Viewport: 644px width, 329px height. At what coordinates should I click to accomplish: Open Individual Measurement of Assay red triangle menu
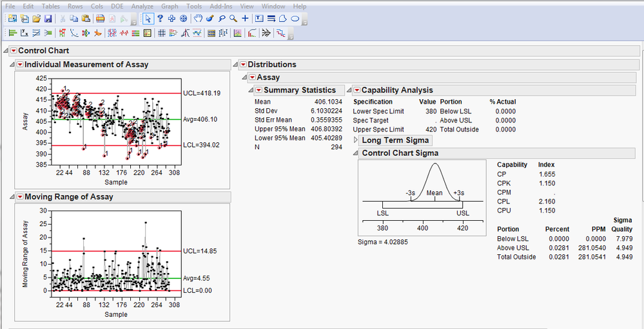(20, 64)
